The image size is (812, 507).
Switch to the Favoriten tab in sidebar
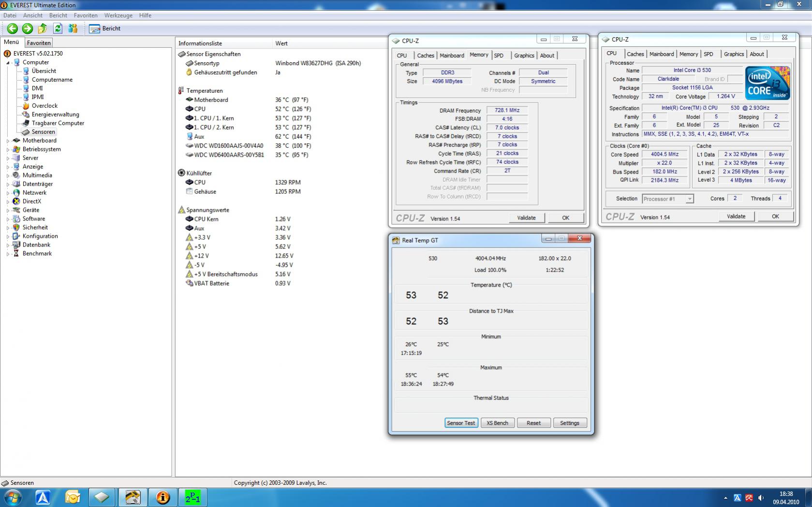coord(39,43)
